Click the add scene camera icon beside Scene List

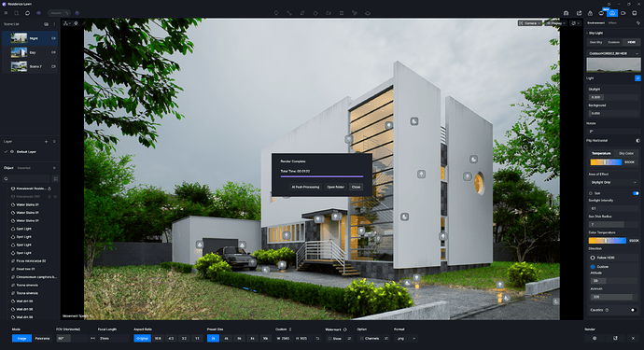[x=46, y=24]
